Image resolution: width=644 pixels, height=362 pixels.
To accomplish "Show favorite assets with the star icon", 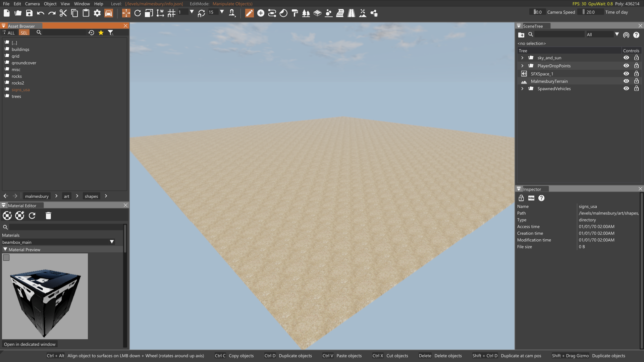I will click(x=101, y=33).
